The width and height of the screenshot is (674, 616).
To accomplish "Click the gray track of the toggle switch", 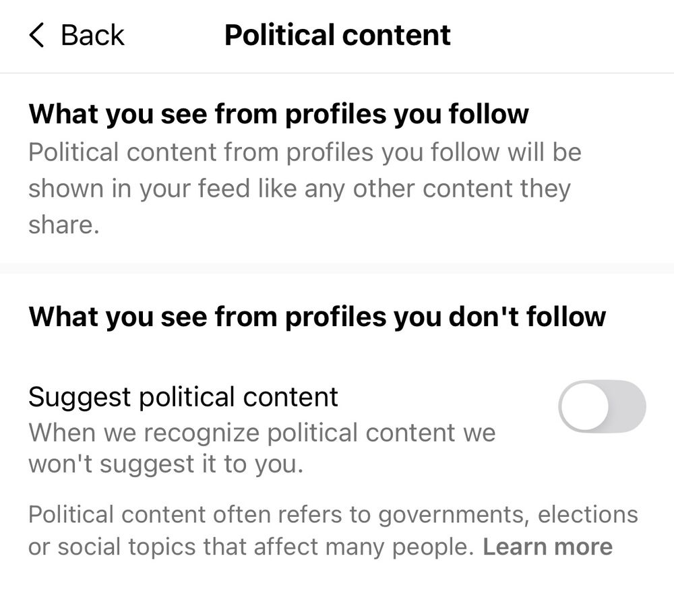I will tap(628, 406).
